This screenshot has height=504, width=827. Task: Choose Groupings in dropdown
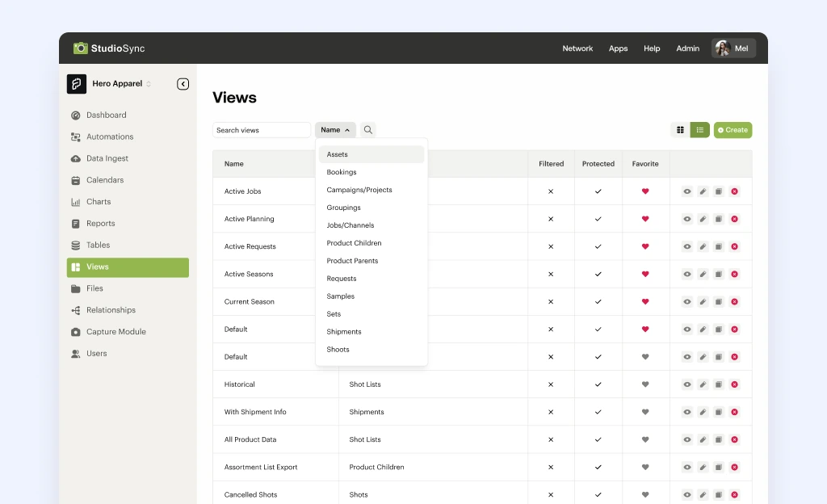(372, 208)
